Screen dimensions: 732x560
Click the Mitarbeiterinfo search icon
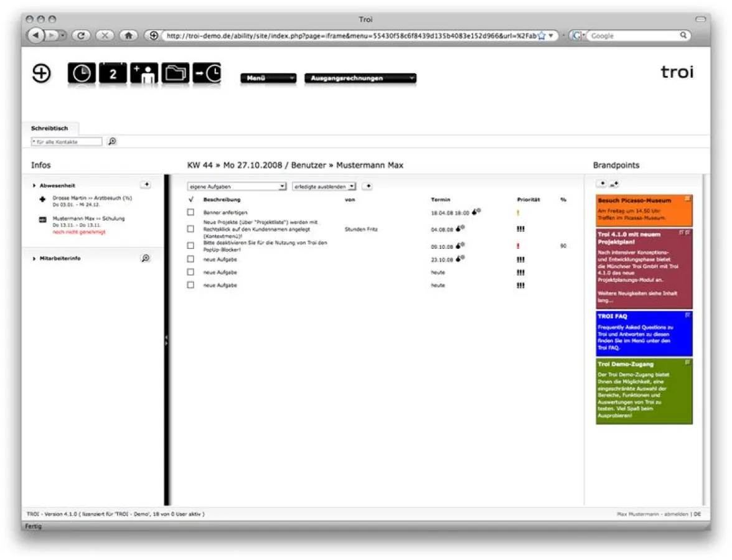coord(145,258)
